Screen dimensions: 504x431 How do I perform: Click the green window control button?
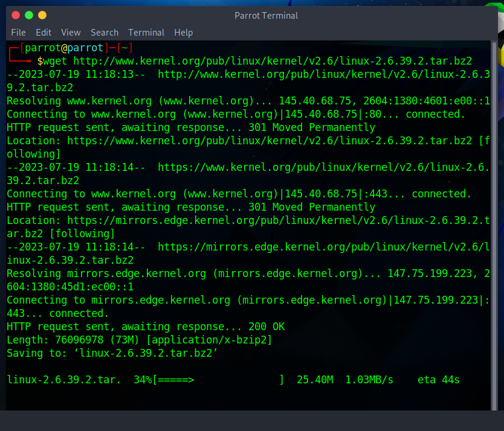[28, 15]
